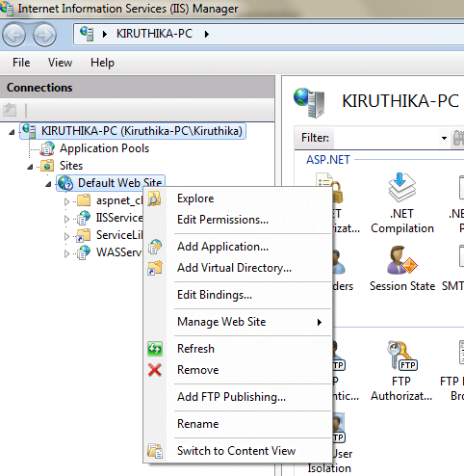Collapse the Sites tree node
This screenshot has height=476, width=464.
[30, 167]
